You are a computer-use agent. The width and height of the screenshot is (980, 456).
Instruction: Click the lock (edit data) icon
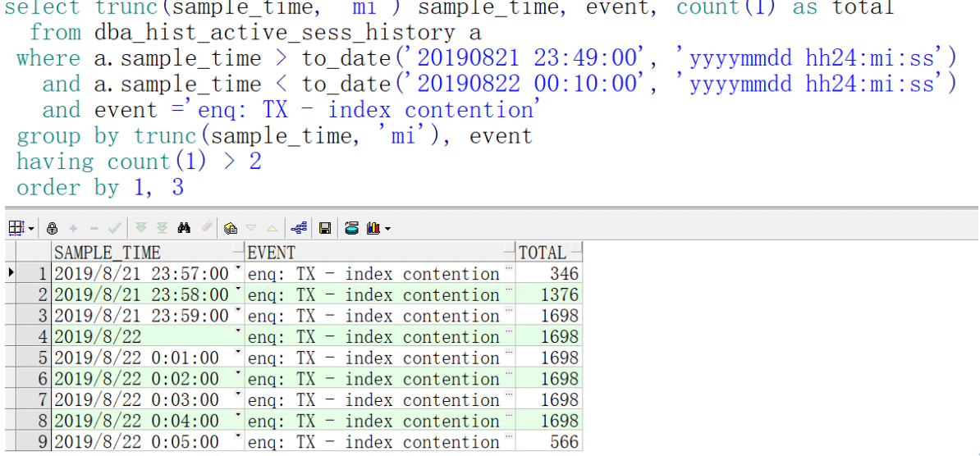point(53,227)
